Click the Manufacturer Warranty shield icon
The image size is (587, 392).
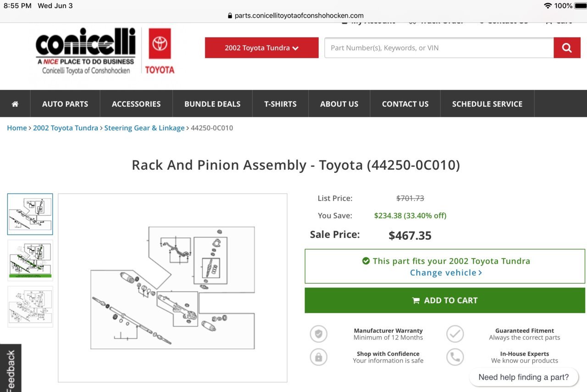click(x=318, y=334)
